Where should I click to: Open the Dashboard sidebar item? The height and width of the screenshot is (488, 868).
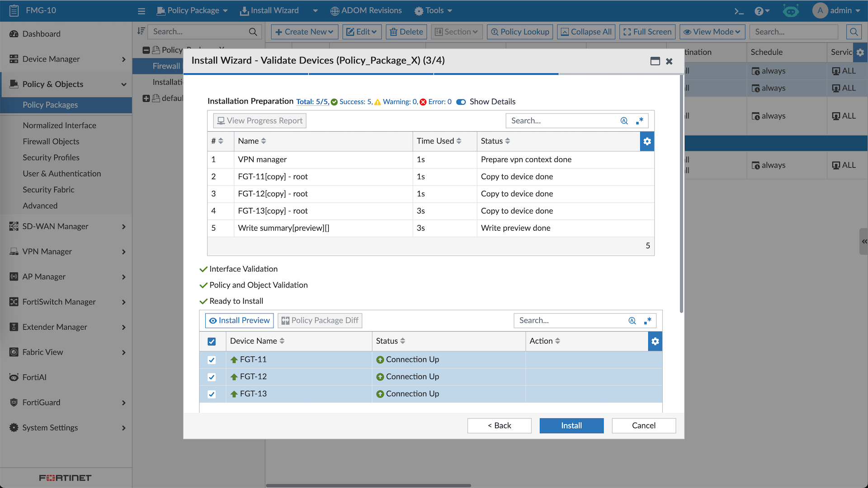coord(41,34)
